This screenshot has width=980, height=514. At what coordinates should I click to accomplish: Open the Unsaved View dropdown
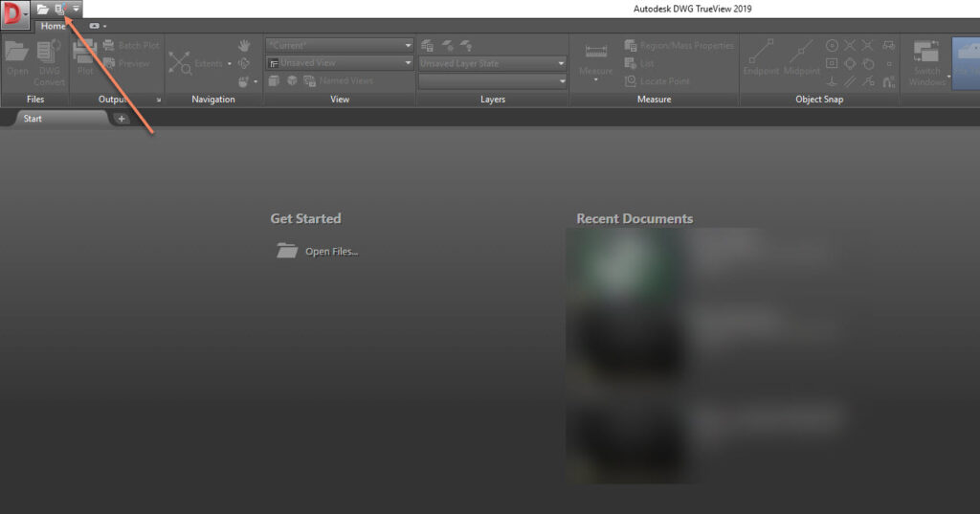340,63
